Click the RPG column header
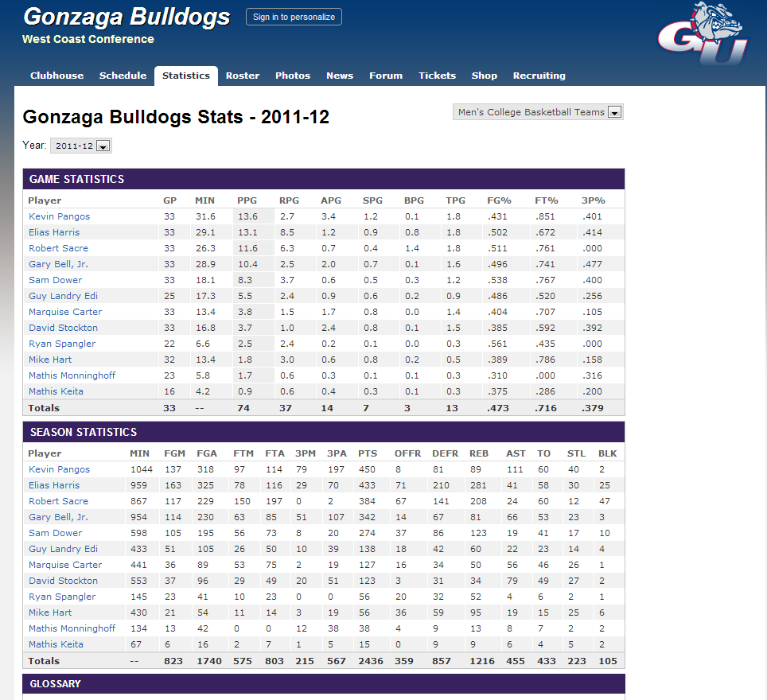The height and width of the screenshot is (700, 767). pyautogui.click(x=289, y=200)
